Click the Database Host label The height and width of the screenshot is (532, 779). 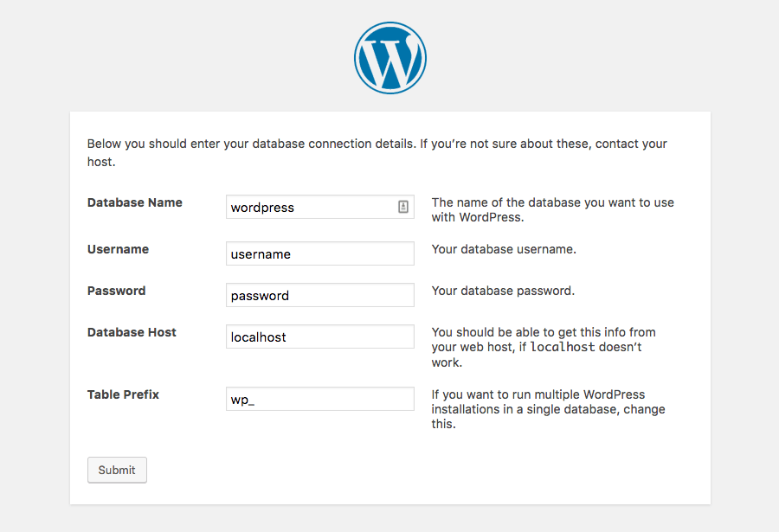click(132, 331)
